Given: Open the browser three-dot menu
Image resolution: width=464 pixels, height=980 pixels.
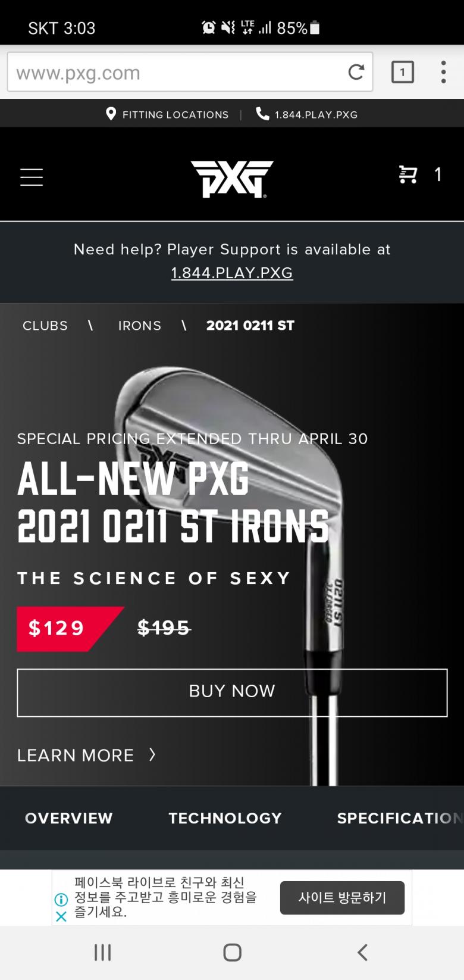Looking at the screenshot, I should pyautogui.click(x=443, y=72).
